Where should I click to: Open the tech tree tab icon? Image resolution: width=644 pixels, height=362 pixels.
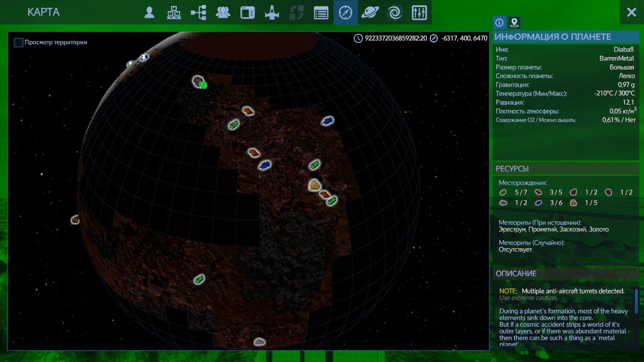tap(199, 13)
